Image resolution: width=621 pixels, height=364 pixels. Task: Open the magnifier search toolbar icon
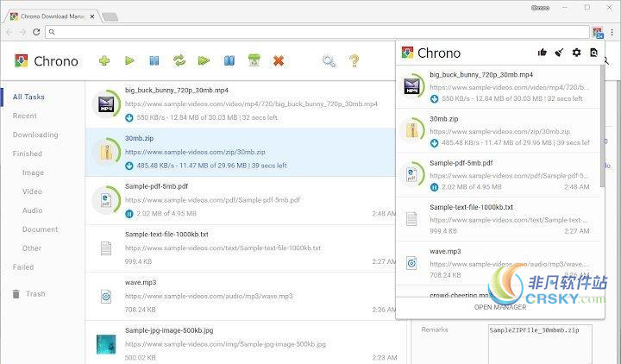pyautogui.click(x=329, y=61)
